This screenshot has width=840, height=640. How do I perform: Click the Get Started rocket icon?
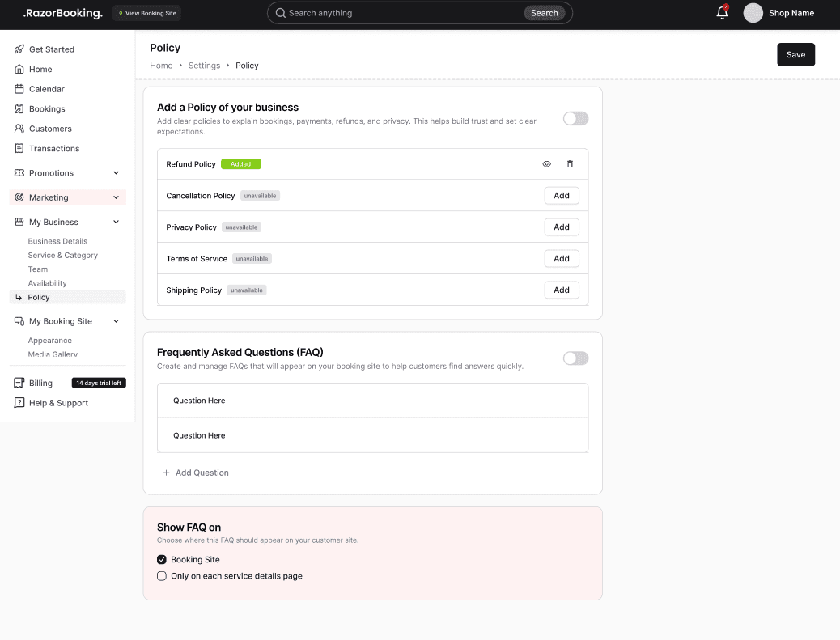pos(19,49)
